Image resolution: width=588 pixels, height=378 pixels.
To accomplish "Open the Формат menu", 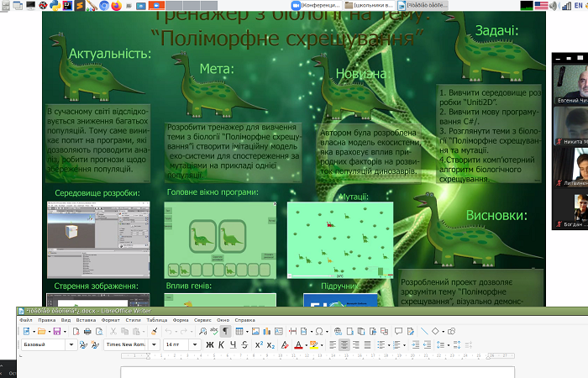I will pyautogui.click(x=110, y=320).
